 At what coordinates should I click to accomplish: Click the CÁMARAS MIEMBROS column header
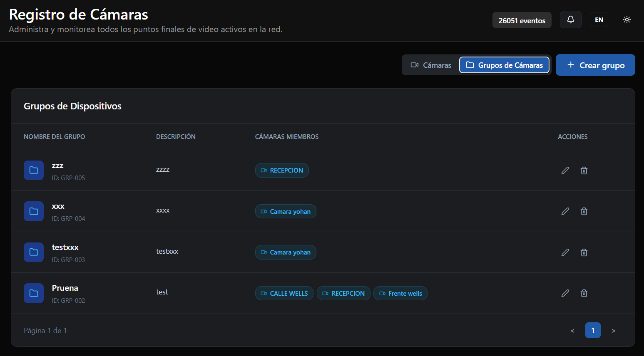pos(287,136)
